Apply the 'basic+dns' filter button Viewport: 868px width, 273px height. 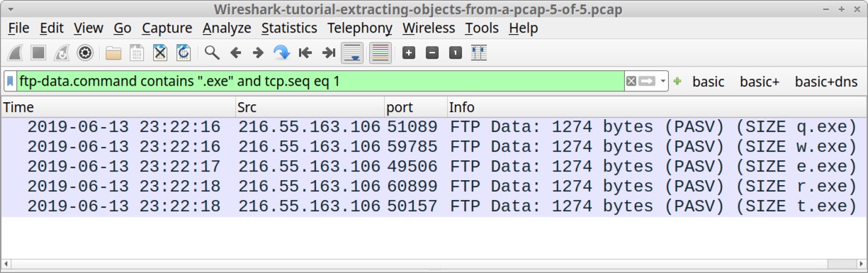826,82
